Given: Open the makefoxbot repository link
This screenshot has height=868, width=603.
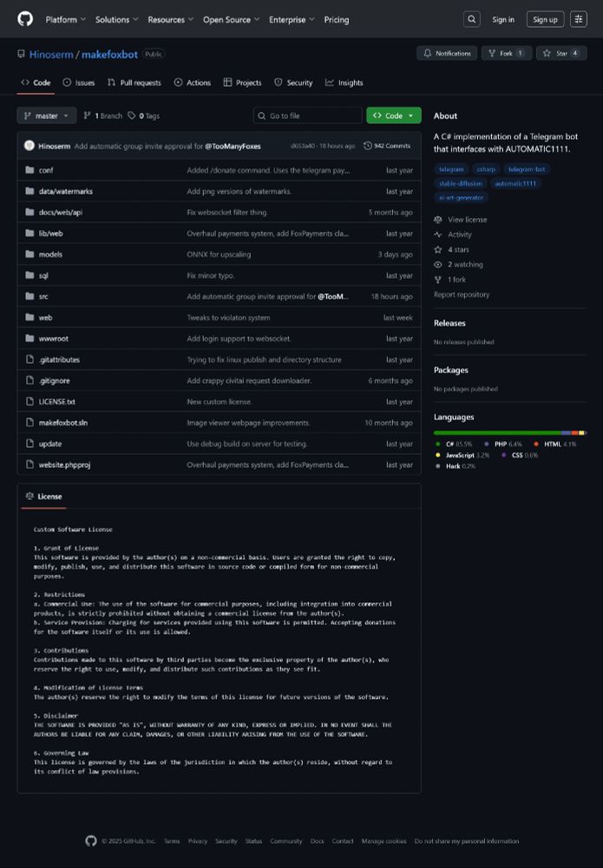Looking at the screenshot, I should [x=109, y=54].
